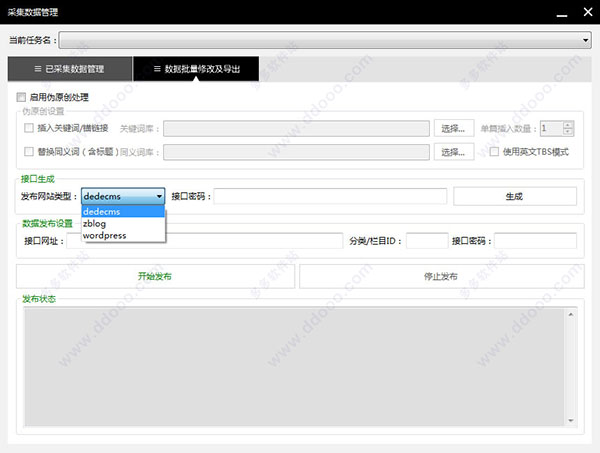Check the 替换同义词（含标题） option

(29, 152)
